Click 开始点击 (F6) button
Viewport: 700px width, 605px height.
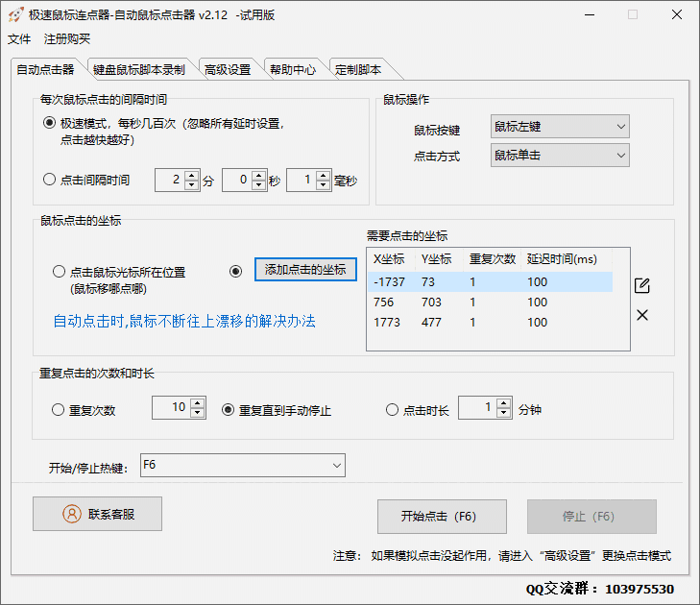pyautogui.click(x=442, y=517)
